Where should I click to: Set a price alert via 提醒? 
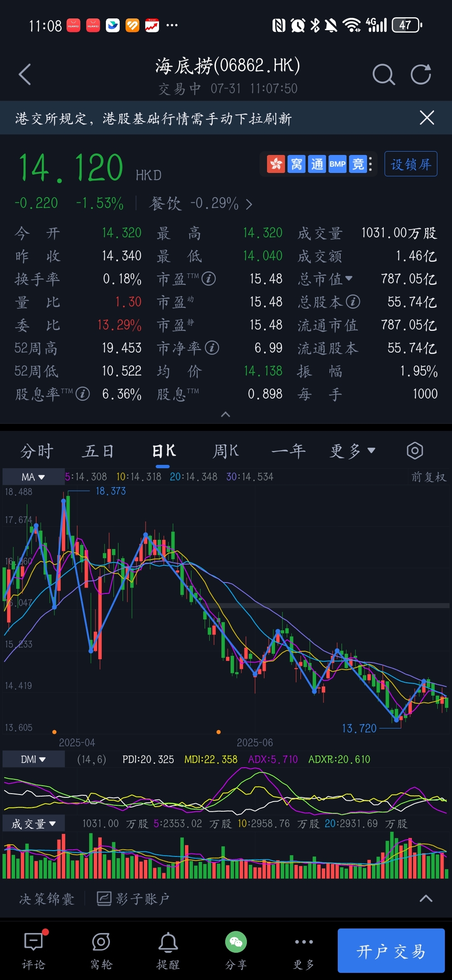[x=168, y=951]
